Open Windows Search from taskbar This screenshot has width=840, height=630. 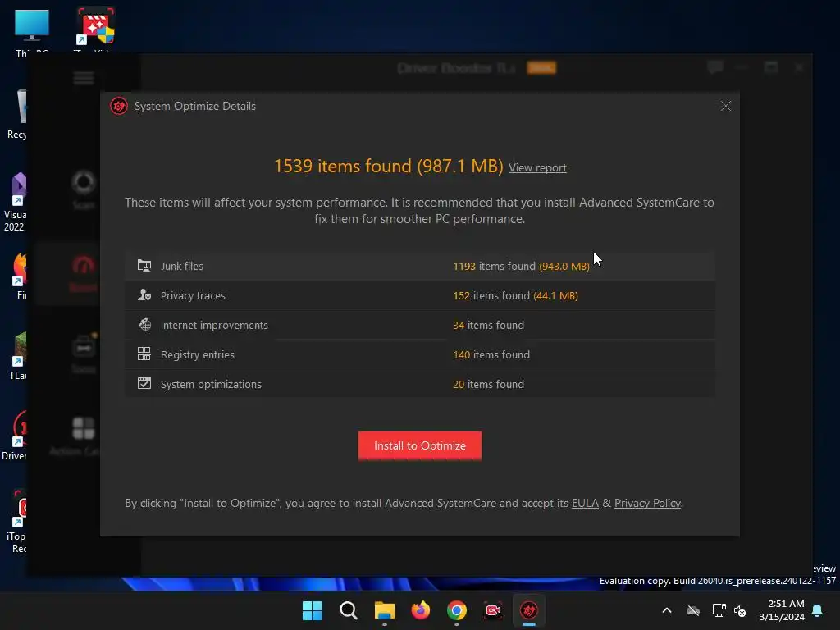pyautogui.click(x=348, y=610)
